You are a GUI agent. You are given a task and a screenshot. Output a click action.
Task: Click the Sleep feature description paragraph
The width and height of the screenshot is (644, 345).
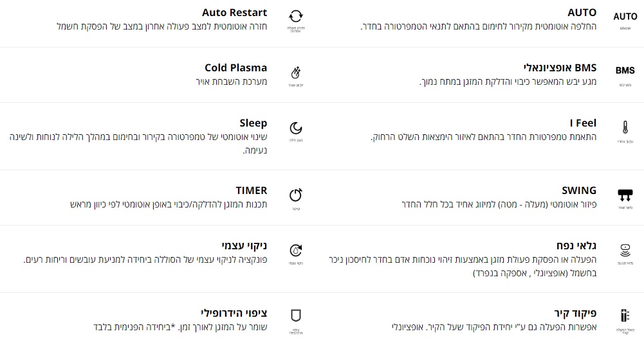(x=138, y=143)
